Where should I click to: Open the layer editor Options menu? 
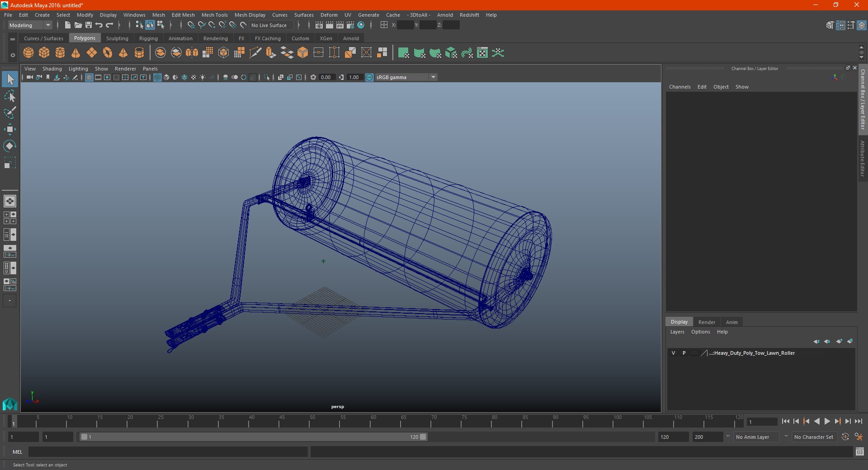point(700,332)
